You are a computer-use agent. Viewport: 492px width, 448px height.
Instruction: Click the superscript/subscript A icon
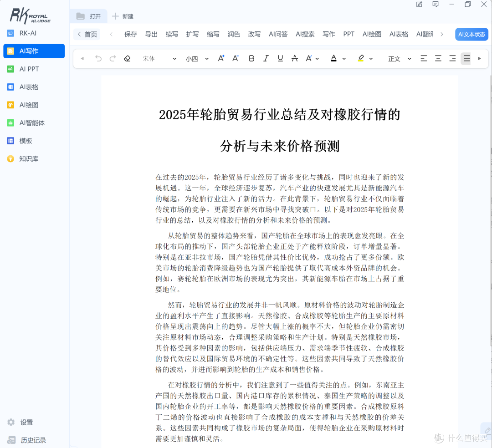[309, 59]
